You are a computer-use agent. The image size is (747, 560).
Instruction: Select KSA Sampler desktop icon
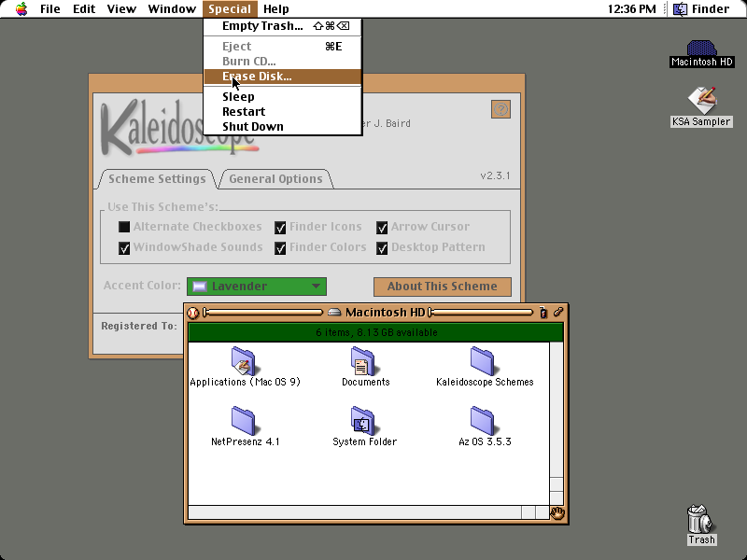point(702,100)
